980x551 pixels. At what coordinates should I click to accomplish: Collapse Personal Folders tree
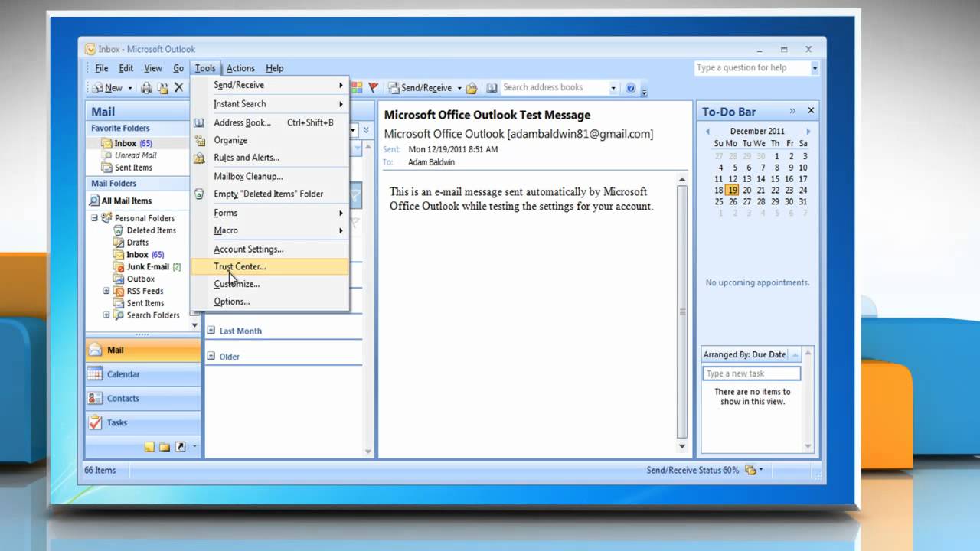[x=95, y=218]
